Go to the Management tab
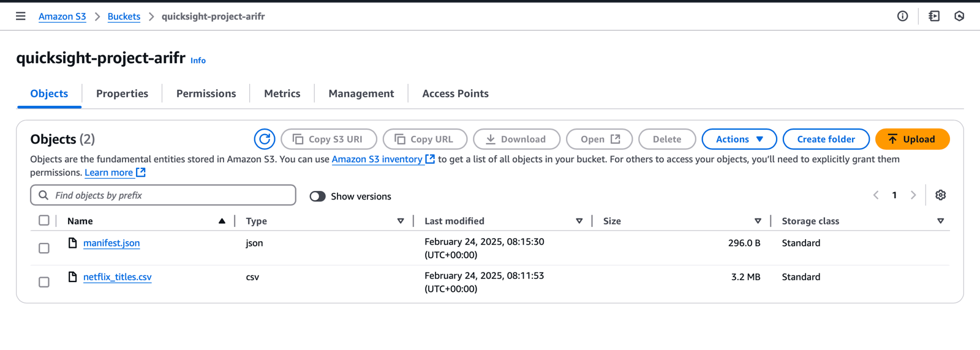 pyautogui.click(x=361, y=94)
